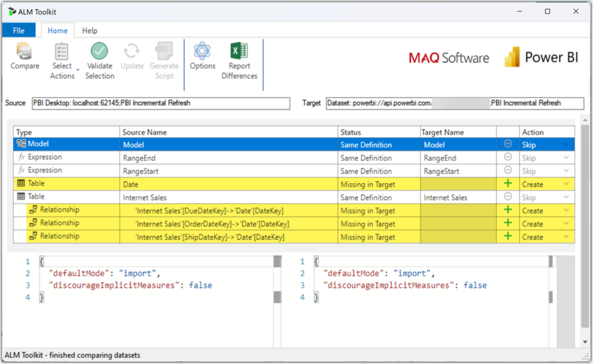Click the Source connection text field

[x=161, y=103]
